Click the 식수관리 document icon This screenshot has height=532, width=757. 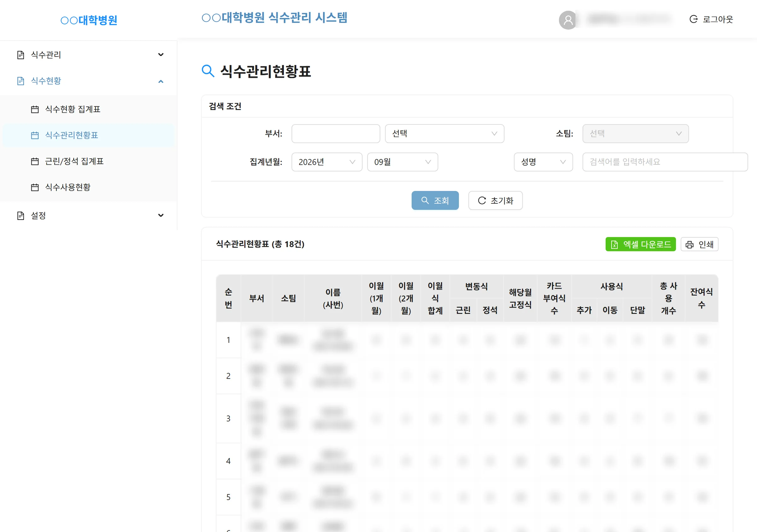point(21,55)
